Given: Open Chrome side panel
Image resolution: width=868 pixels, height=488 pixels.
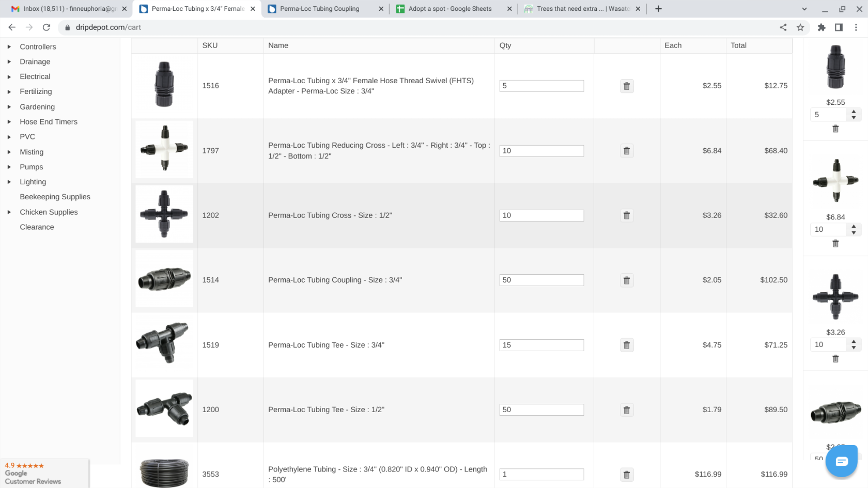Looking at the screenshot, I should (839, 27).
